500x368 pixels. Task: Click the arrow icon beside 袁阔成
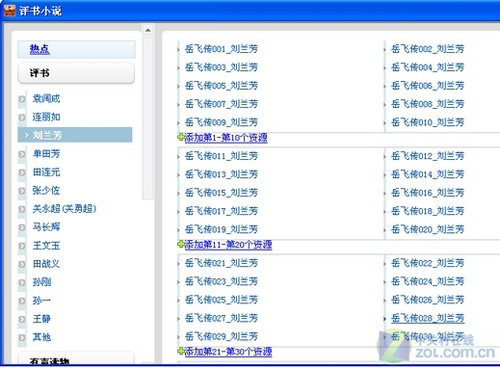click(x=22, y=99)
